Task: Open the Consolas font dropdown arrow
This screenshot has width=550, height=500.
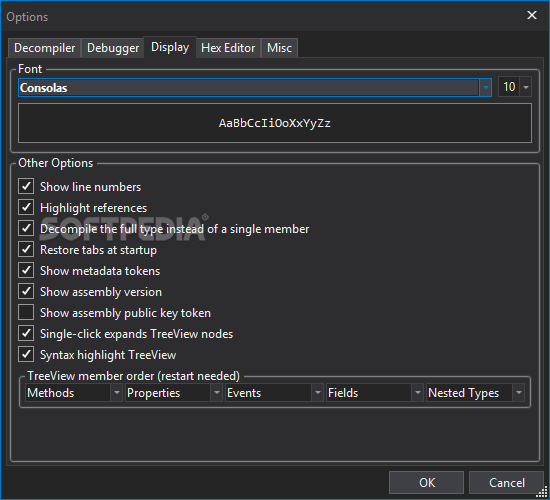Action: (485, 87)
